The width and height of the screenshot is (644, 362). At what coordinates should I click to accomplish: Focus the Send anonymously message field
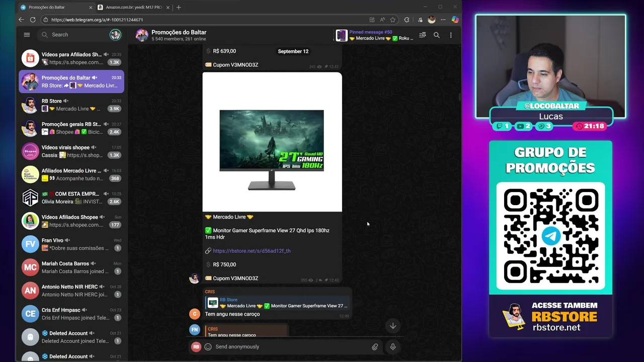pos(291,347)
